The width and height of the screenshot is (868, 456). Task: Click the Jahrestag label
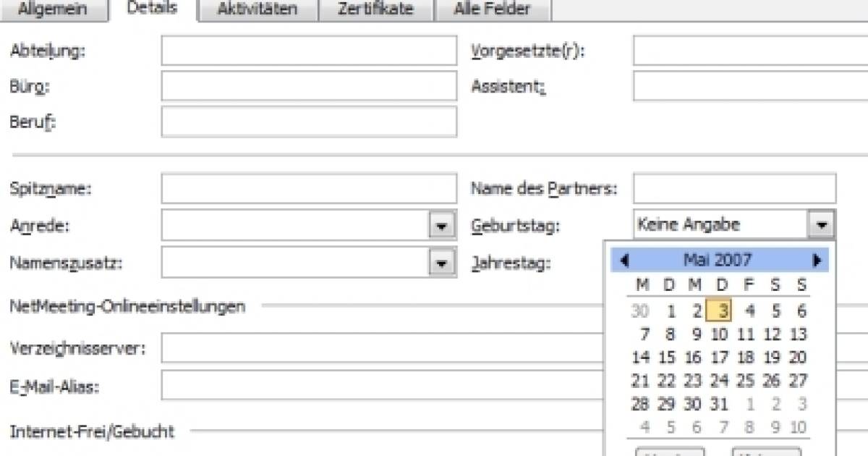click(511, 263)
